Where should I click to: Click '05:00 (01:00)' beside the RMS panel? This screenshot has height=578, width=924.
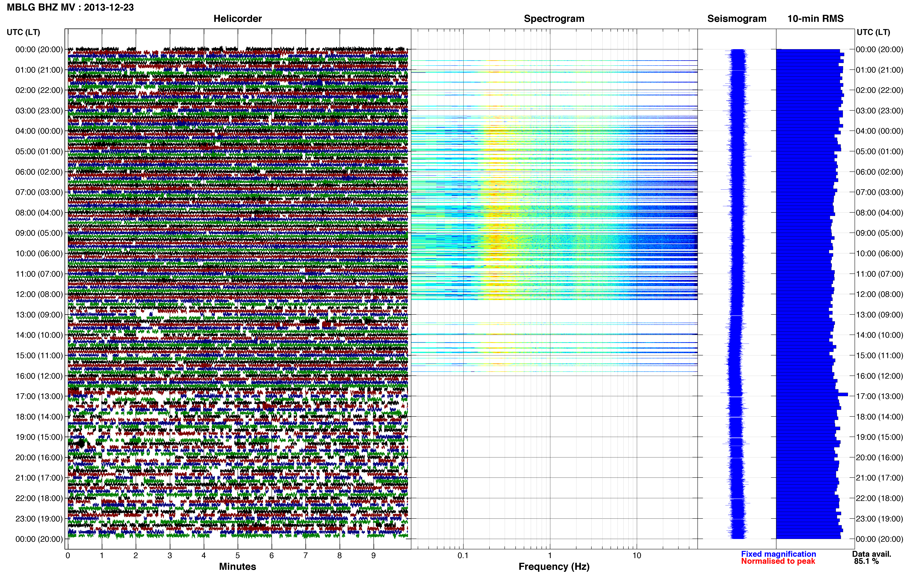click(x=880, y=151)
